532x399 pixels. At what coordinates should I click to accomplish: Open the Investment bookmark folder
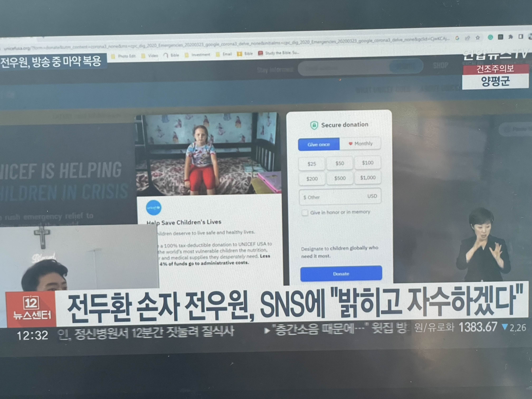[x=198, y=55]
